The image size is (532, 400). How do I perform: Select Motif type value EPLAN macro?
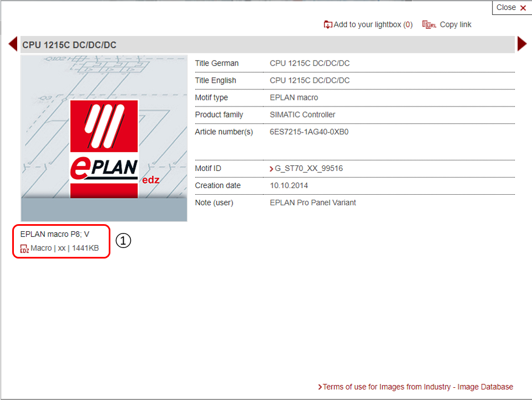[294, 98]
